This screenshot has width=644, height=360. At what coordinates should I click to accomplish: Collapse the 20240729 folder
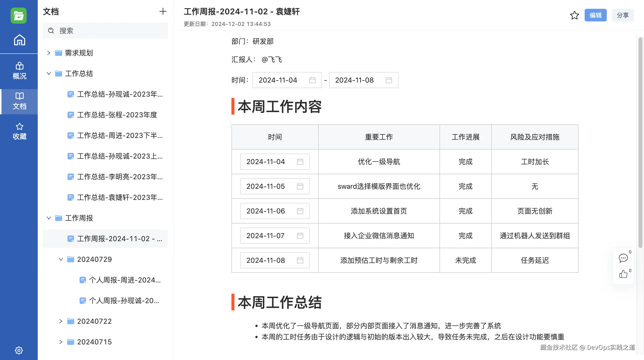[x=61, y=259]
